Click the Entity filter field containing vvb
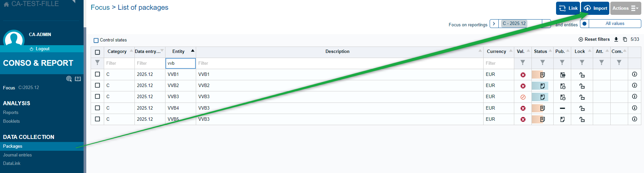644x173 pixels. coord(181,63)
